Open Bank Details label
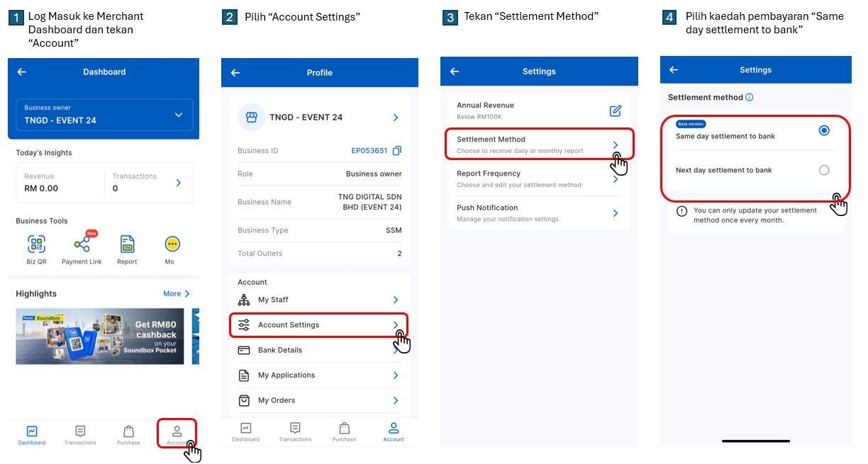Viewport: 868px width, 464px height. 280,350
